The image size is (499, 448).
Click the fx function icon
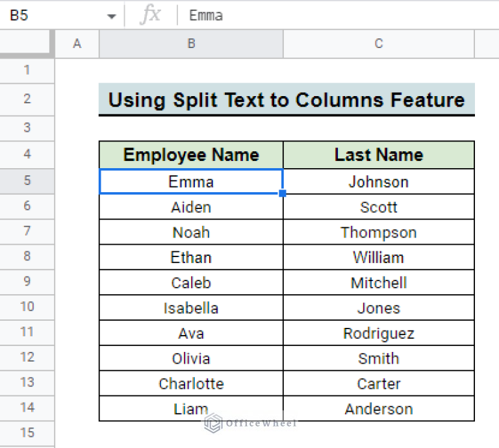click(x=150, y=16)
